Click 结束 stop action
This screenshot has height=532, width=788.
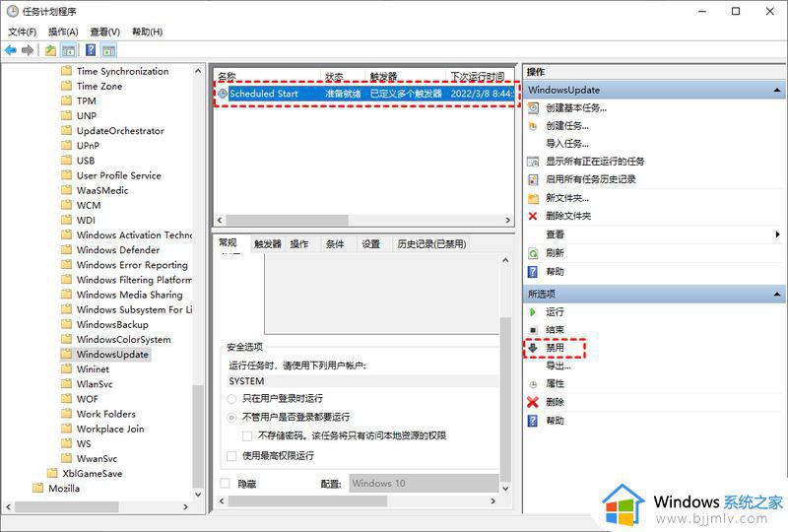pyautogui.click(x=555, y=330)
